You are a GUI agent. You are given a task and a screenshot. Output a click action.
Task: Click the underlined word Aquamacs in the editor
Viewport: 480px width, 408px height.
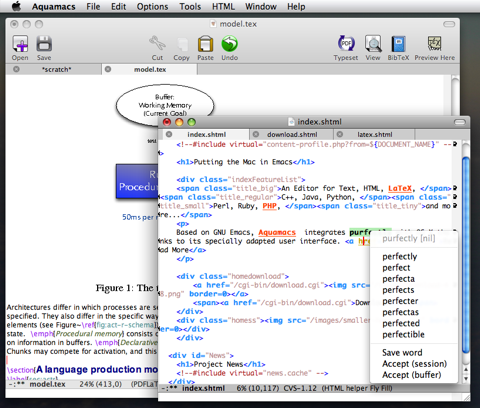point(277,232)
